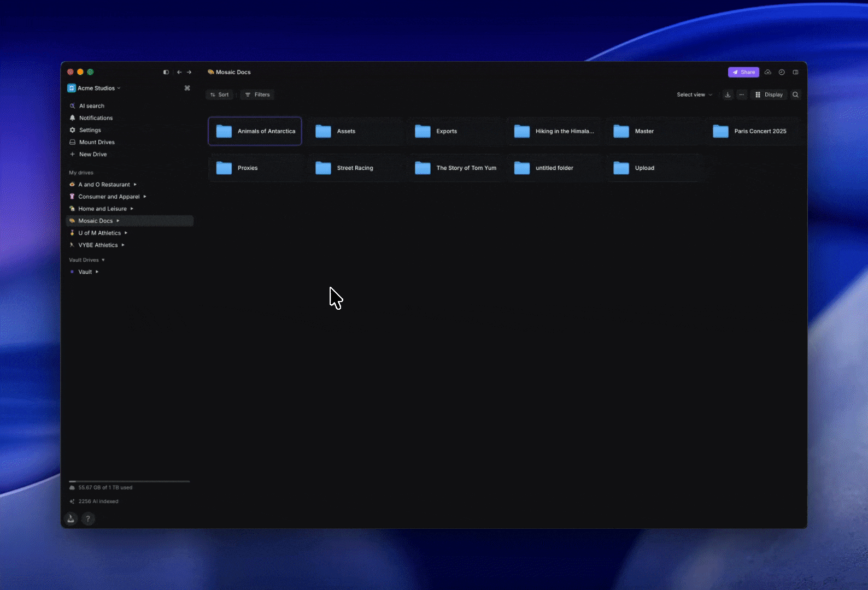Screen dimensions: 868x590
Task: Navigate back with the left arrow
Action: [x=179, y=72]
